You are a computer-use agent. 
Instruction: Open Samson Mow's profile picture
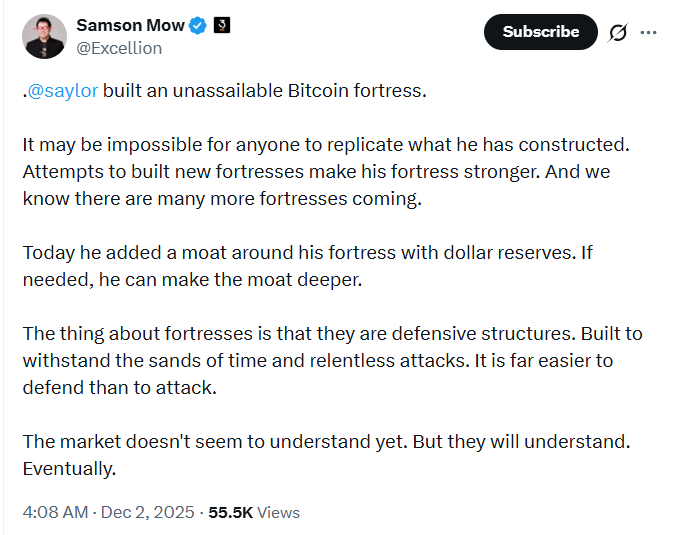click(44, 37)
